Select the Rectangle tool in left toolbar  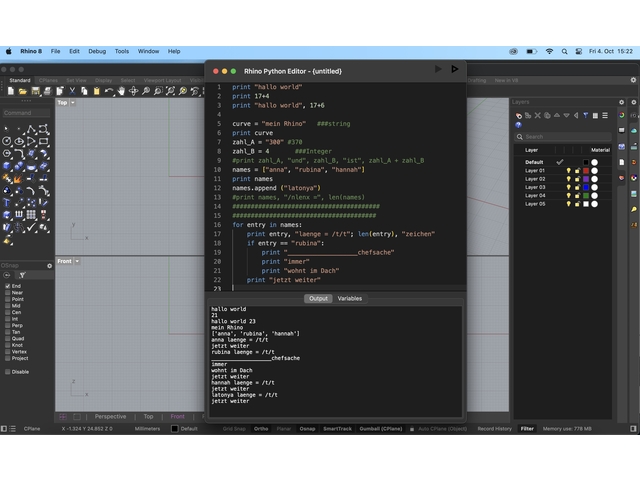tap(43, 142)
